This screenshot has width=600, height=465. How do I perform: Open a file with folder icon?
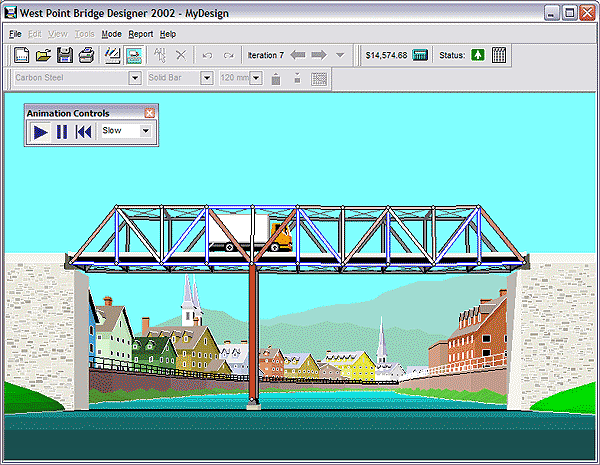[43, 55]
